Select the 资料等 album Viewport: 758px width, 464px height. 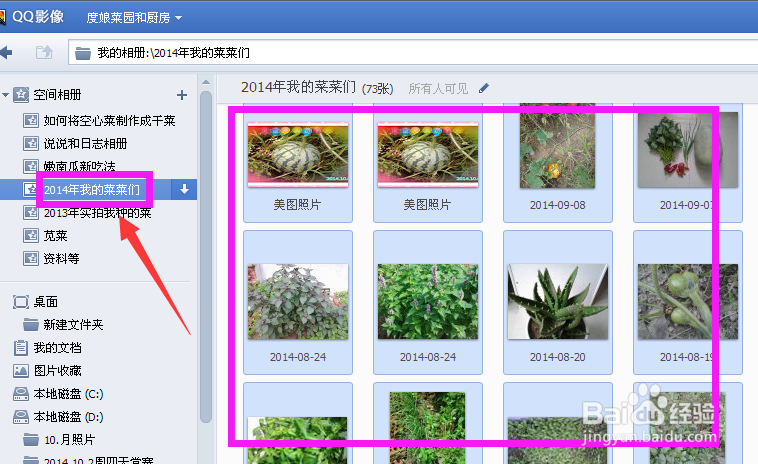(61, 259)
